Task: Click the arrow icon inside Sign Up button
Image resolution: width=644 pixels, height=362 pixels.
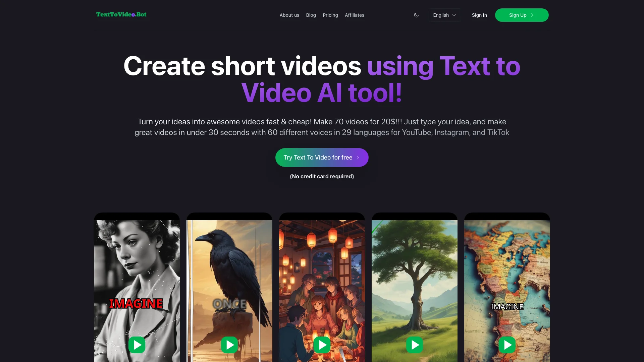Action: click(x=532, y=15)
